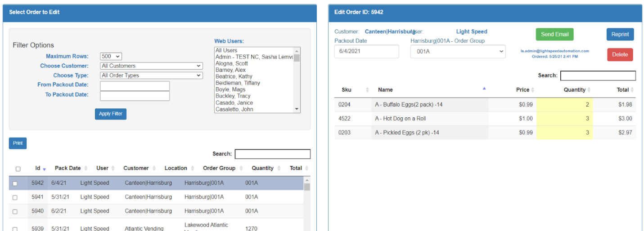Check the box for order 5940

click(x=15, y=211)
